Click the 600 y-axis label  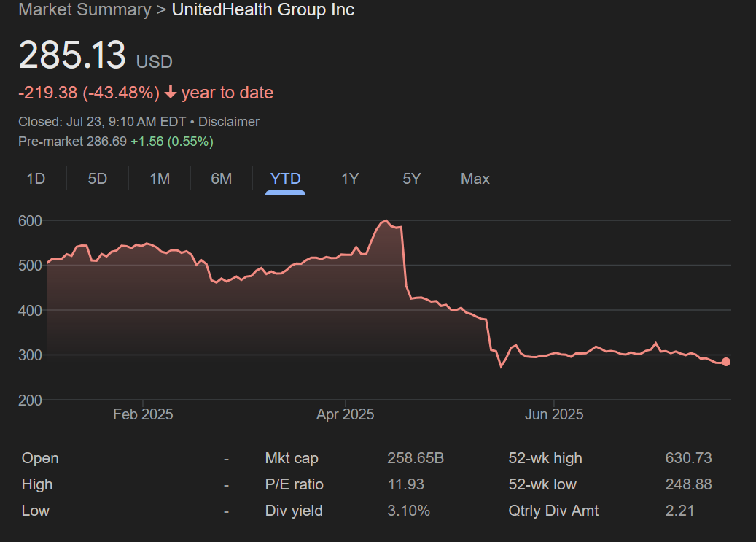click(30, 221)
